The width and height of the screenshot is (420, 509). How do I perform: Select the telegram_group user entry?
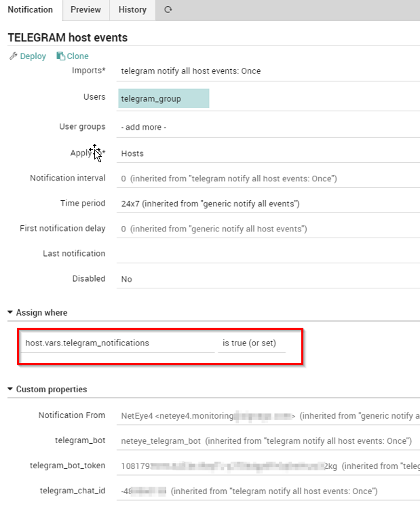tap(163, 98)
